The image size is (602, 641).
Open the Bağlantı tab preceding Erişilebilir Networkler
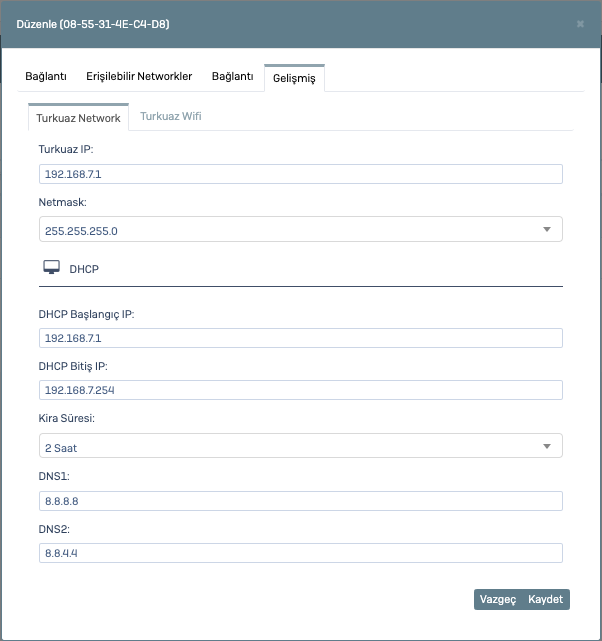tap(46, 76)
